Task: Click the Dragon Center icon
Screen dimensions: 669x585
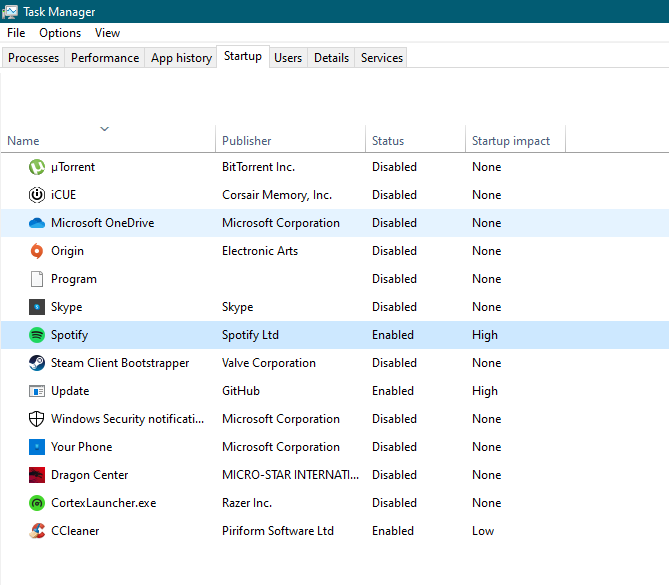Action: [37, 475]
